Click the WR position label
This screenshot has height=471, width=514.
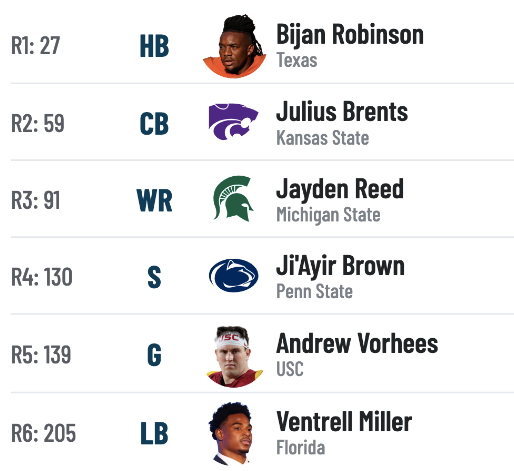[x=154, y=200]
